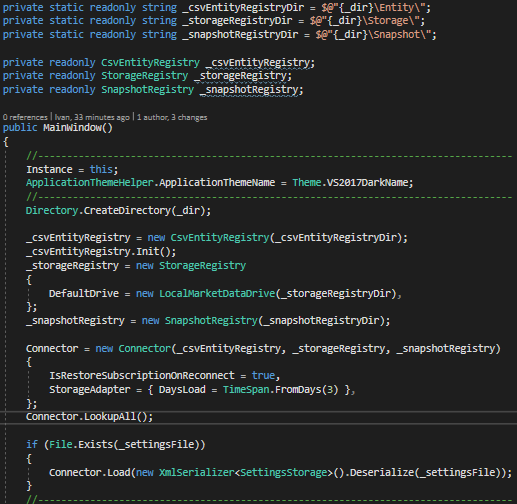Screen dimensions: 517x504
Task: Click ApplicationThemeHelper class name
Action: pos(90,183)
